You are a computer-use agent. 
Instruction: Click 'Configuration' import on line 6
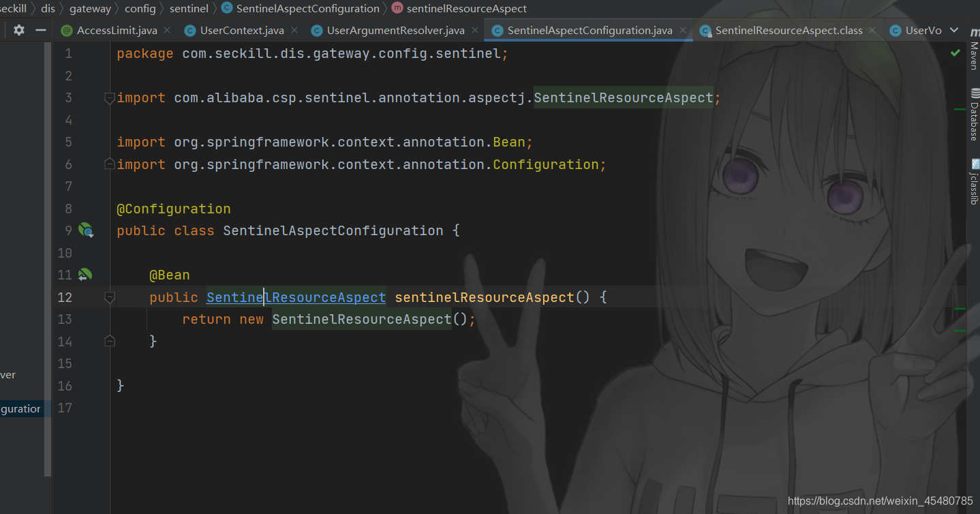tap(546, 164)
